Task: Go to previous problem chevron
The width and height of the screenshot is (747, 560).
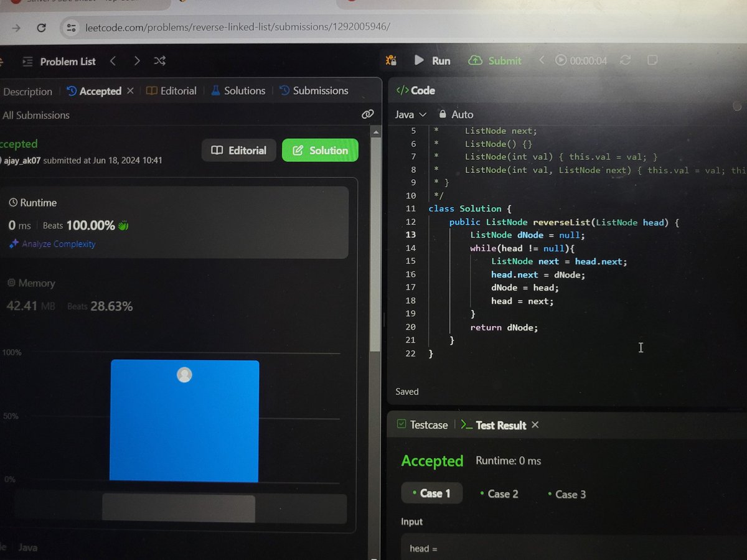Action: coord(113,61)
